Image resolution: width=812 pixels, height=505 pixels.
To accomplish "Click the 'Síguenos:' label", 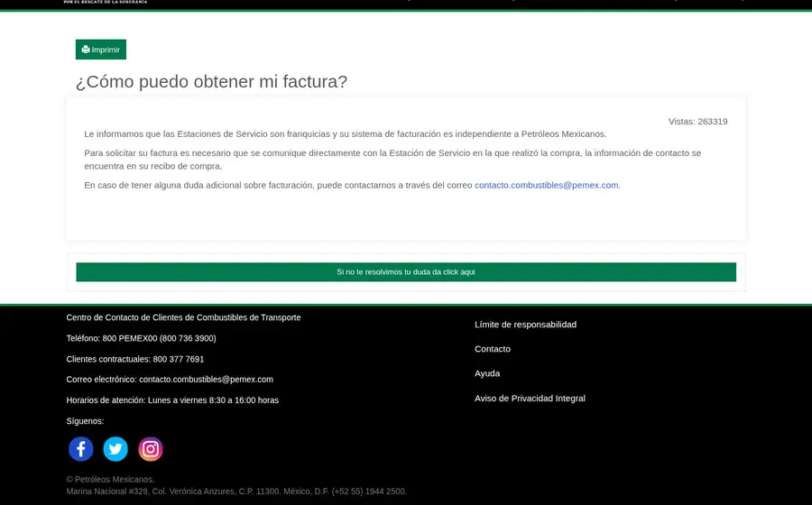I will point(85,421).
